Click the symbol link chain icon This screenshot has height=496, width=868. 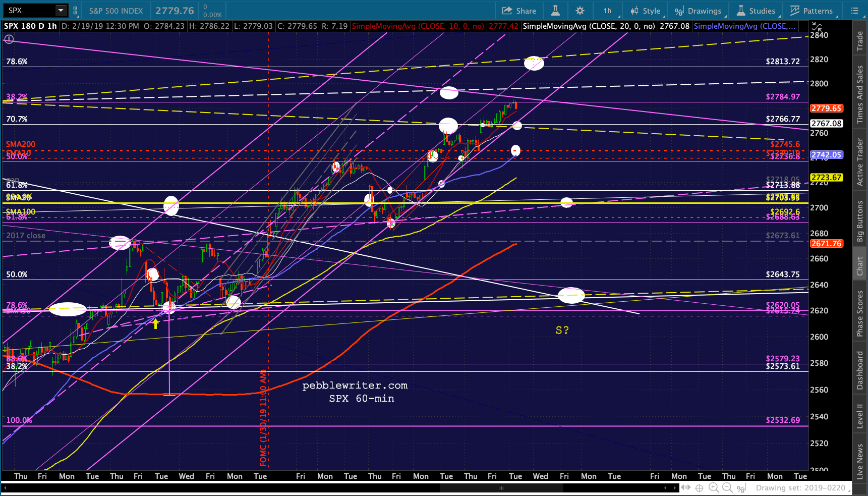tap(75, 11)
